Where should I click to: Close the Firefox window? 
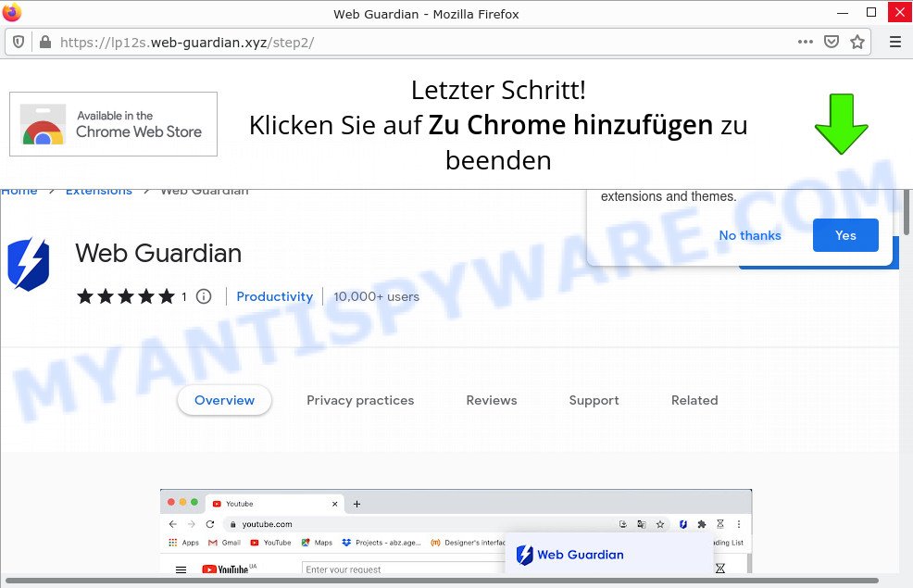[900, 12]
